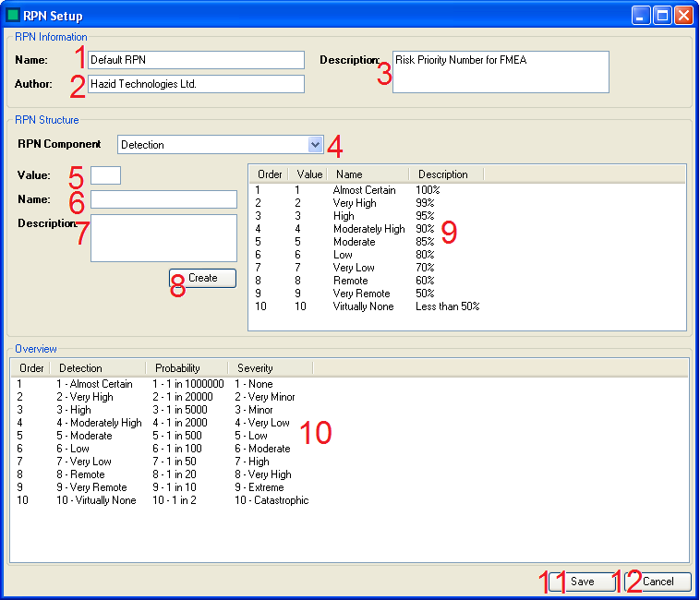Select the Almost Certain row in component list

pos(364,190)
